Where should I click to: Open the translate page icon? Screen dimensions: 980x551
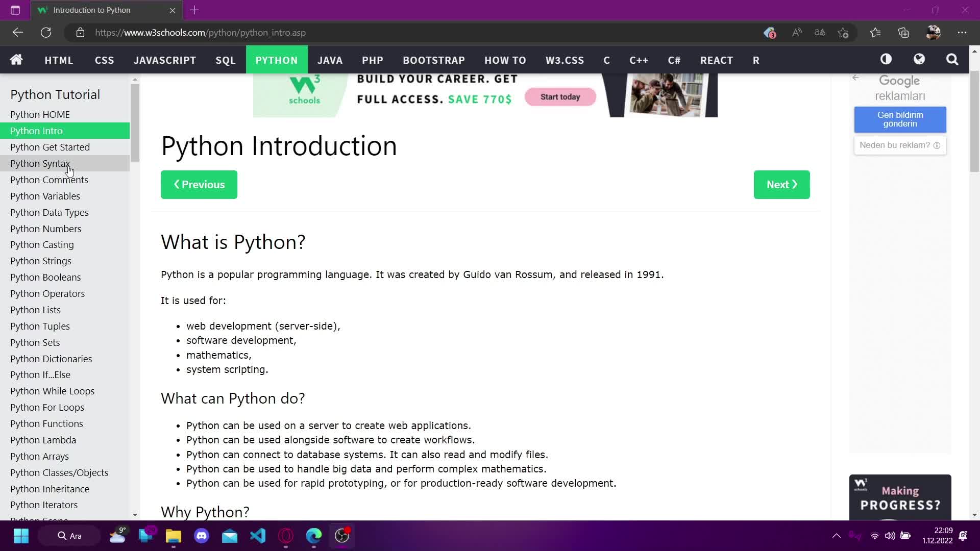tap(820, 33)
